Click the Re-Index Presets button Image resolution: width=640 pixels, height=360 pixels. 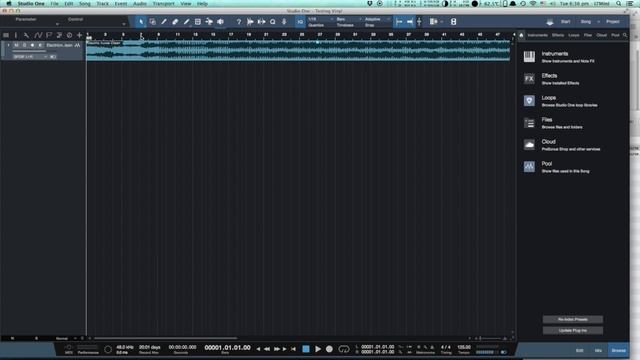[x=573, y=320]
